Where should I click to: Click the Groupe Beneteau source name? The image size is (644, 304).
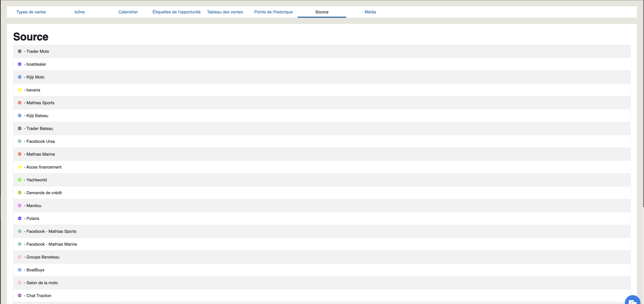(43, 257)
